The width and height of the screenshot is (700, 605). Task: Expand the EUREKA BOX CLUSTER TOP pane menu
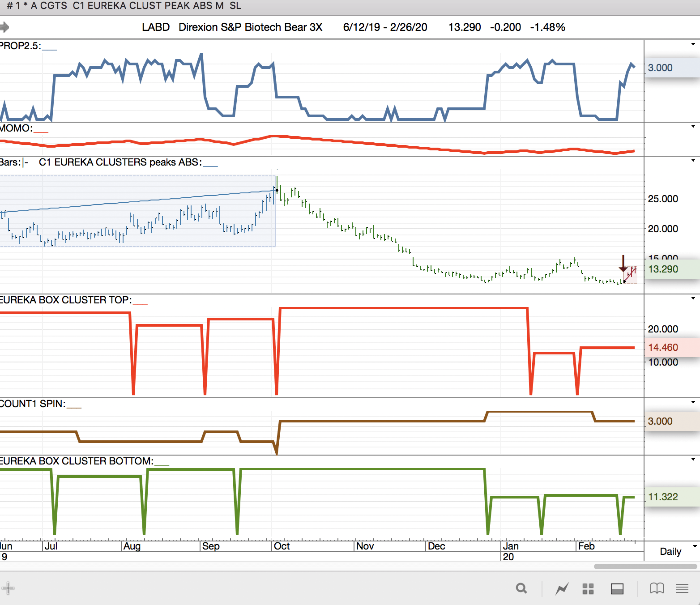[x=693, y=298]
